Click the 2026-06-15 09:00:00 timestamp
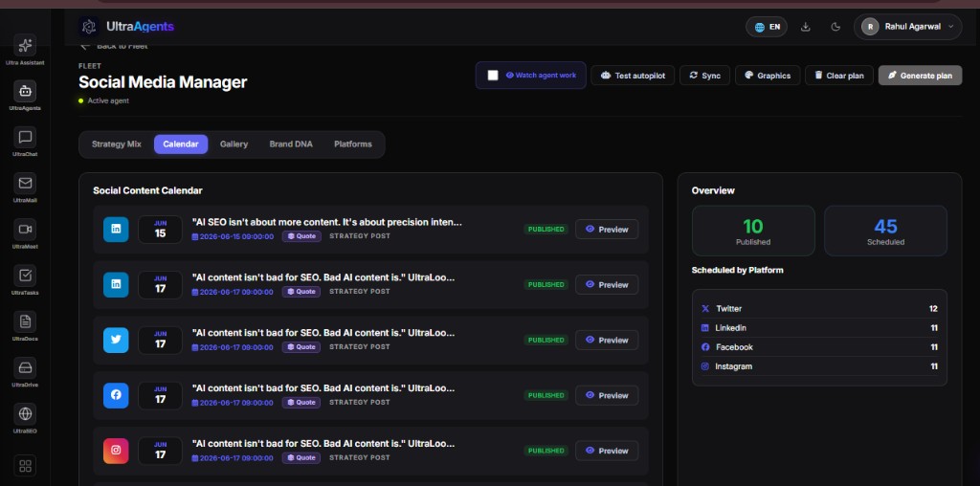The width and height of the screenshot is (980, 486). (233, 236)
